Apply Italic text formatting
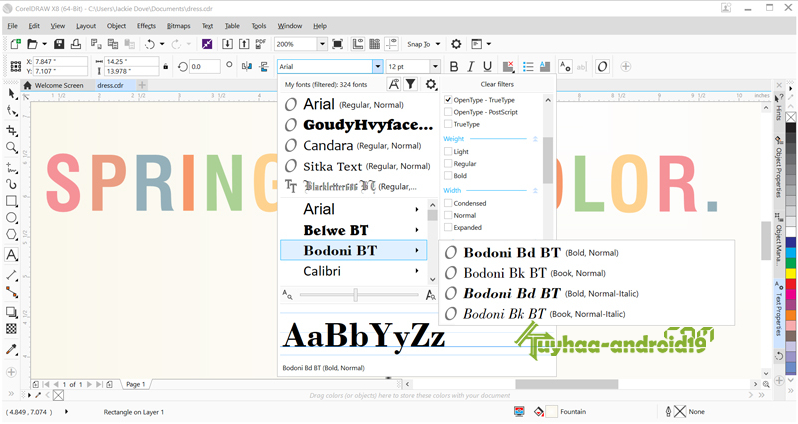The image size is (798, 424). pyautogui.click(x=471, y=67)
